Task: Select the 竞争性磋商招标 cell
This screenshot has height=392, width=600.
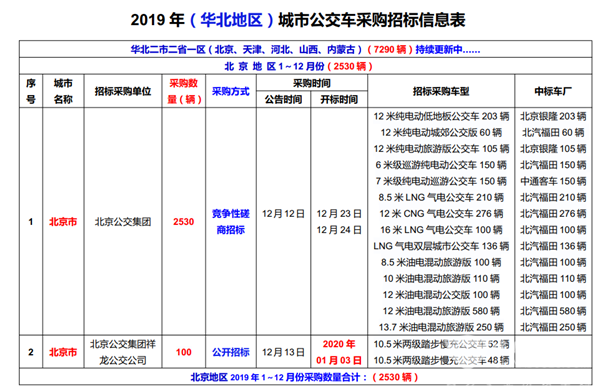Action: coord(231,222)
